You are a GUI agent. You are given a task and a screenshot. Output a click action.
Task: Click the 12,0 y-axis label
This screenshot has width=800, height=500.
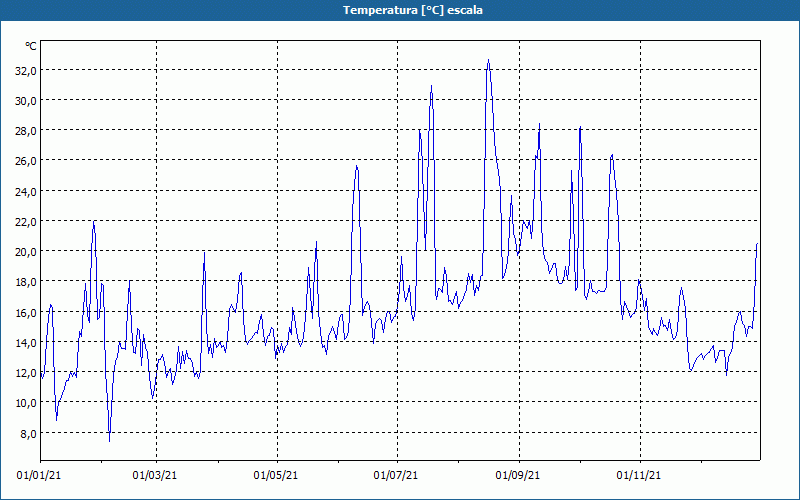(26, 373)
